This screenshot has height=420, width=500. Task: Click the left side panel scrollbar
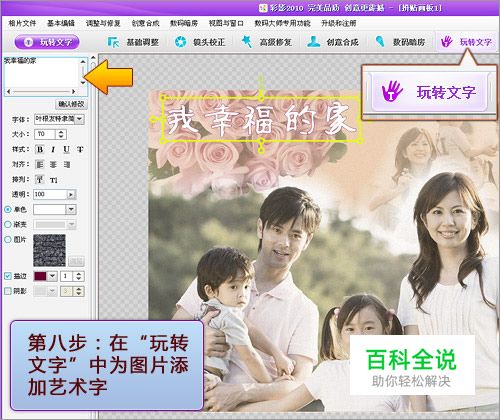pos(93,187)
